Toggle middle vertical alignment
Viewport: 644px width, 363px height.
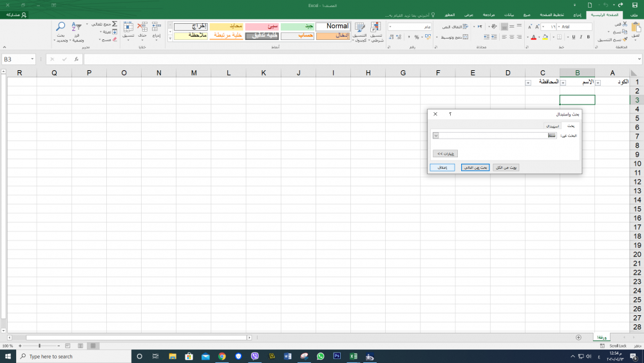coord(512,26)
